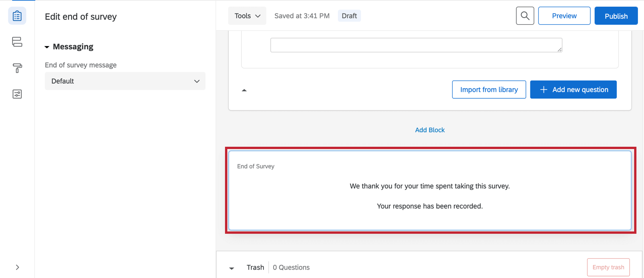Import a question from library
Screen dimensions: 644x278
[489, 89]
